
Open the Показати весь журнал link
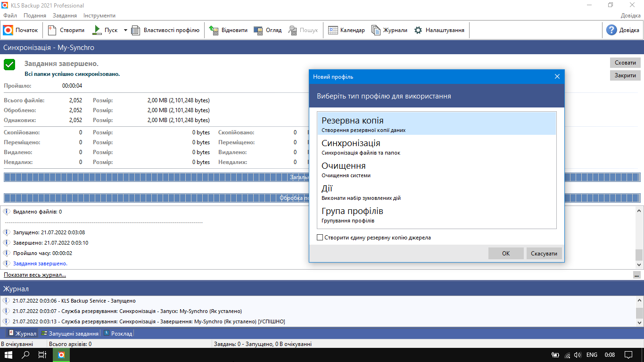(35, 275)
